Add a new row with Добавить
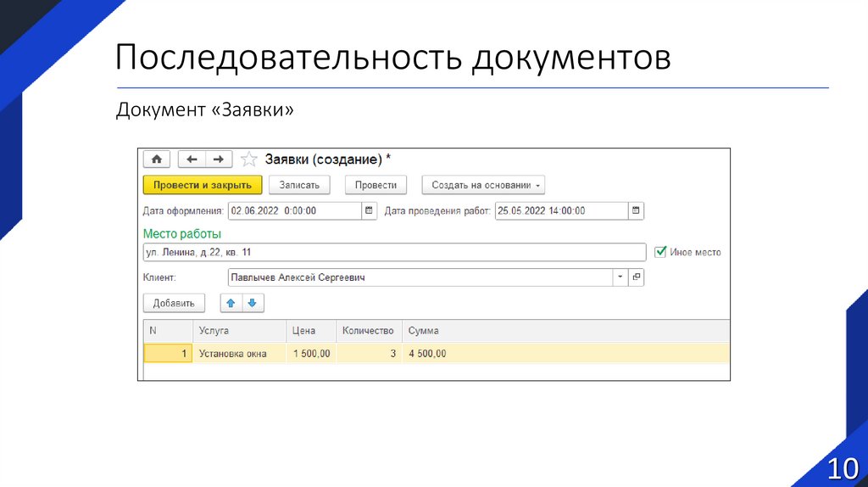This screenshot has height=487, width=868. coord(174,303)
